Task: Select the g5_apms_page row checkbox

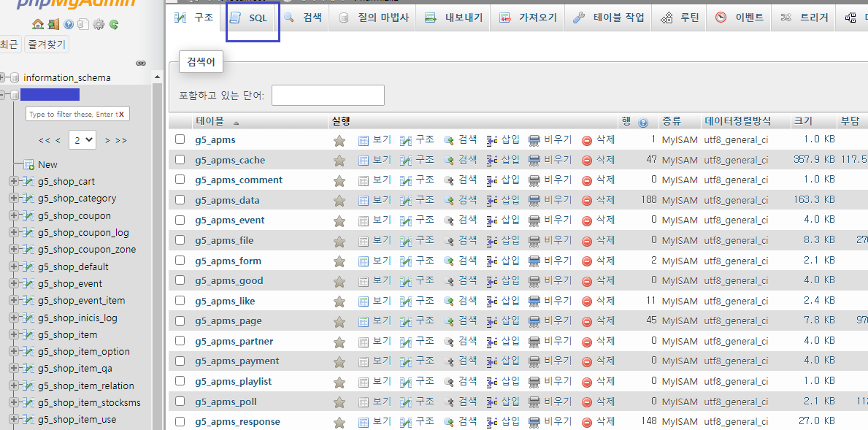Action: tap(180, 321)
